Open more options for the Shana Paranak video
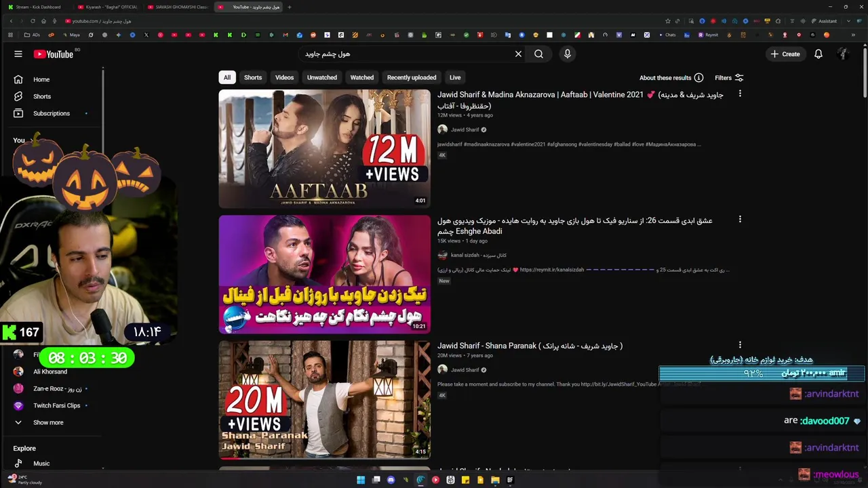 pos(740,345)
